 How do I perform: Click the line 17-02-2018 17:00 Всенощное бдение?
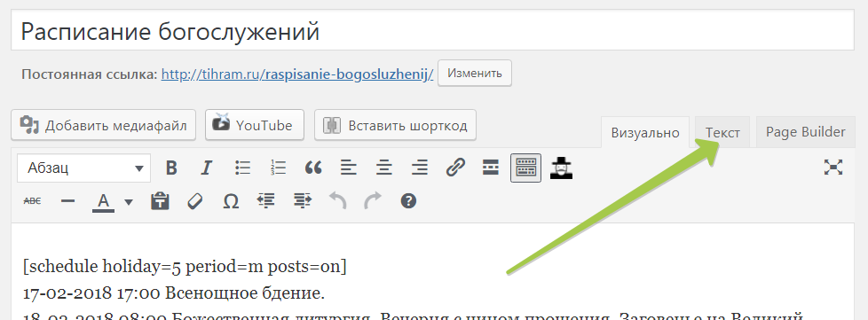pyautogui.click(x=174, y=293)
